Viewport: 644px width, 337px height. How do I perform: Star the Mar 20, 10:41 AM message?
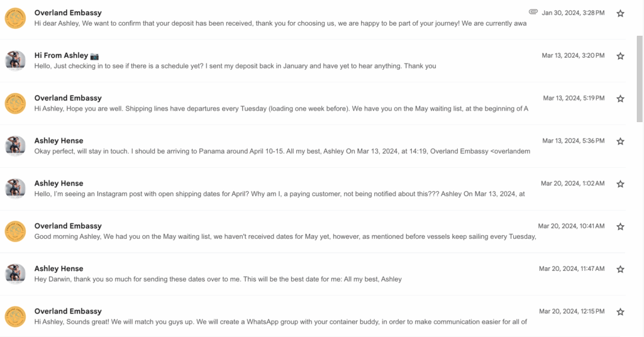pyautogui.click(x=620, y=226)
